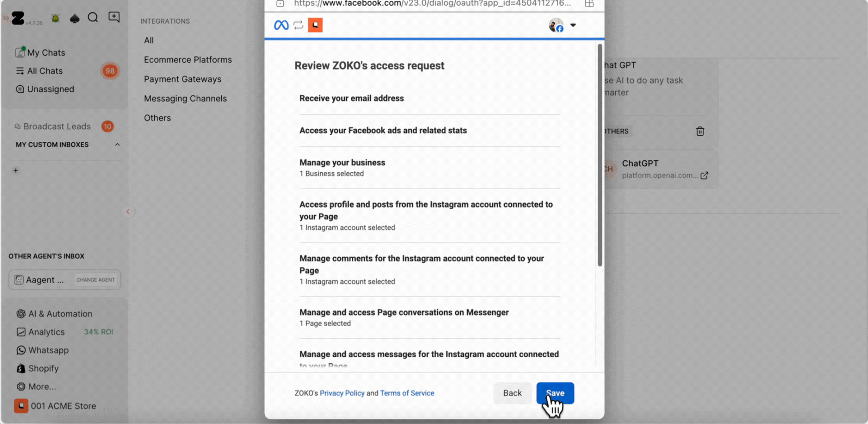Click the ACME Store orange logo icon

pos(21,406)
